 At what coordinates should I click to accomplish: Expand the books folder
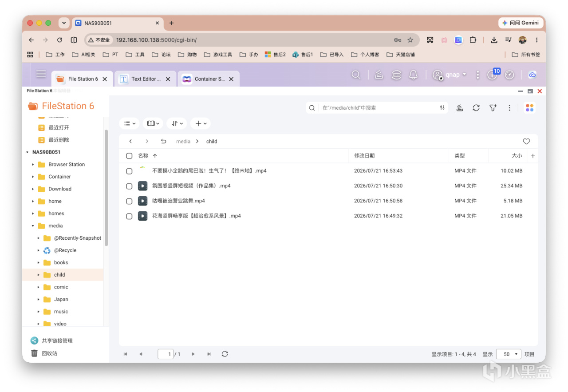pyautogui.click(x=39, y=263)
